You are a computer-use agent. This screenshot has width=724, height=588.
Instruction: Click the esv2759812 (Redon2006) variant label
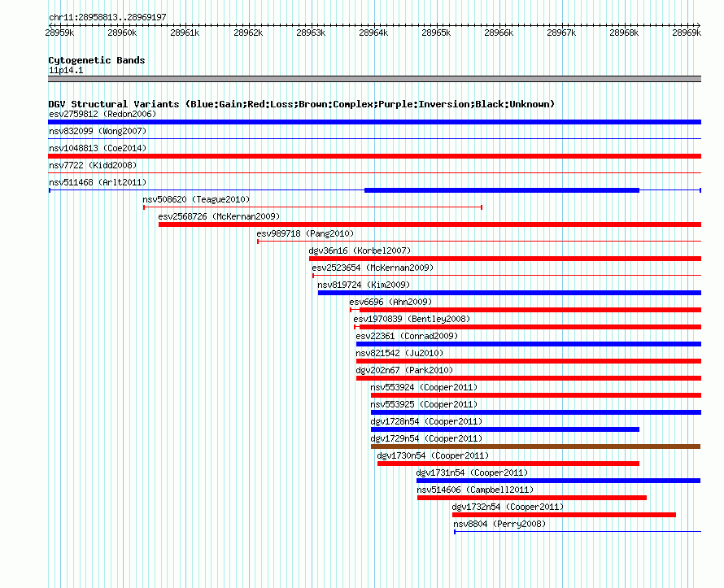point(102,114)
